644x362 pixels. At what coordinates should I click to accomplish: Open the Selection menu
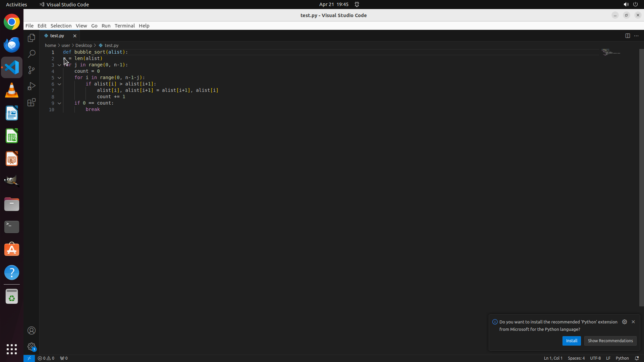(x=61, y=26)
